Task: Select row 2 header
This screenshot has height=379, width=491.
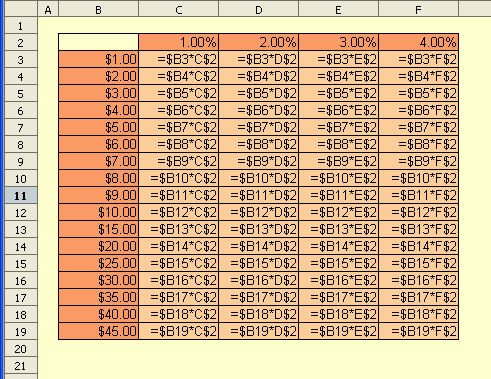Action: point(21,43)
